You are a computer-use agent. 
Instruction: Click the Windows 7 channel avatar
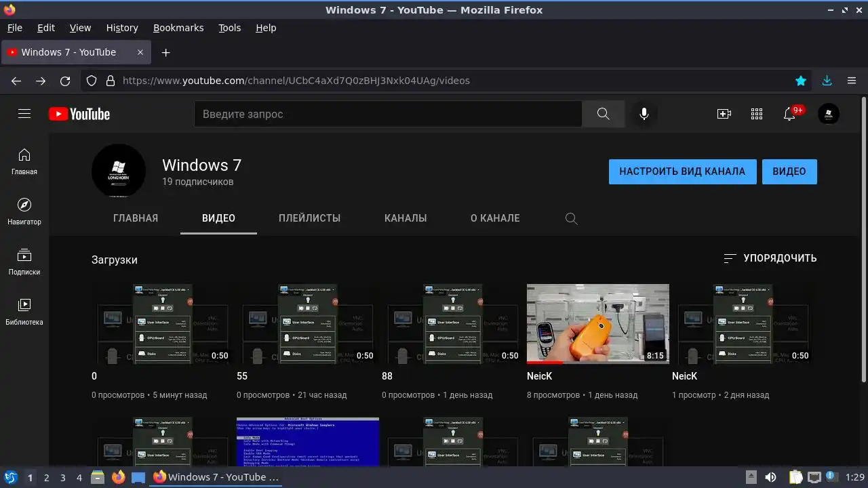coord(119,171)
